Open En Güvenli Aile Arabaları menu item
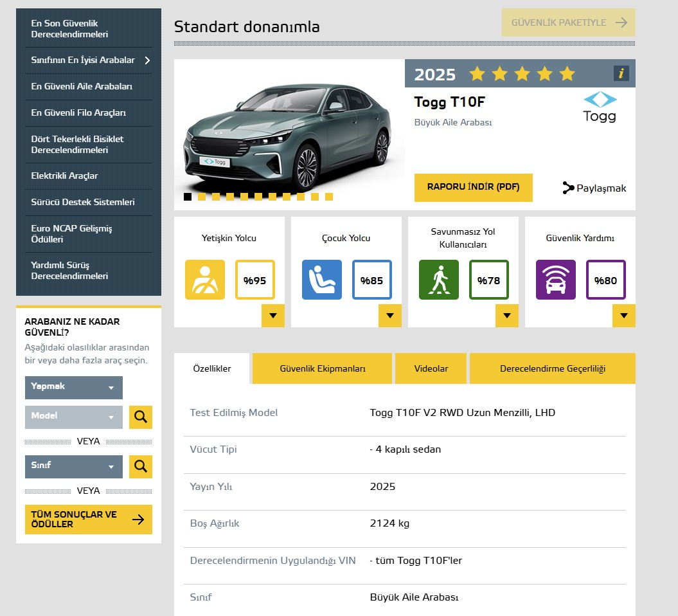This screenshot has width=678, height=616. click(x=89, y=87)
